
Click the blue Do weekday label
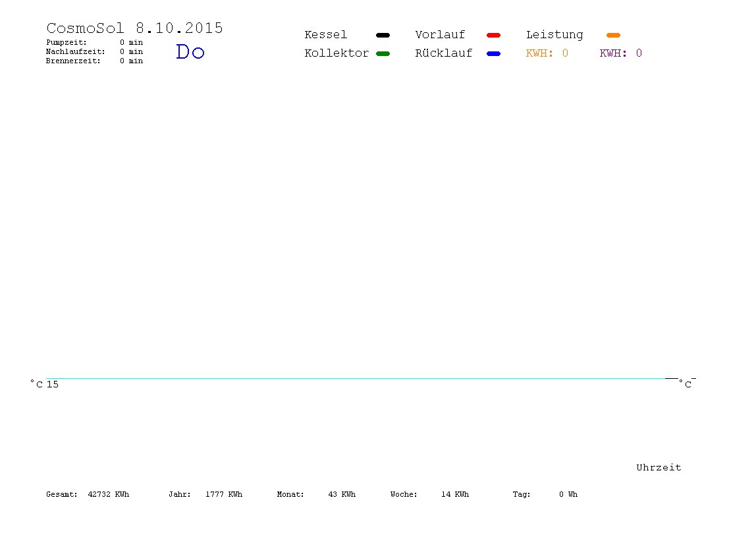click(190, 51)
